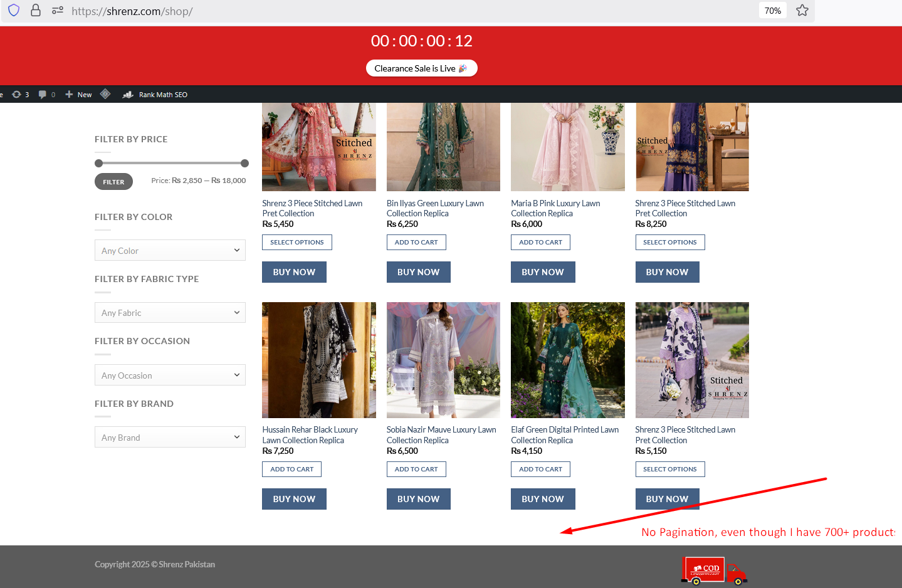Image resolution: width=902 pixels, height=588 pixels.
Task: Select options for the Rs 5,150 product
Action: point(670,469)
